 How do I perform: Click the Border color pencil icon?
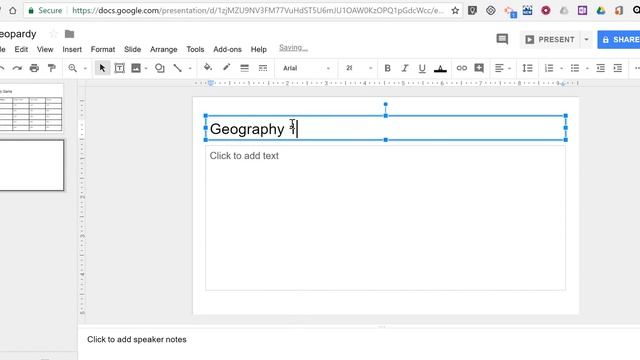(x=226, y=68)
